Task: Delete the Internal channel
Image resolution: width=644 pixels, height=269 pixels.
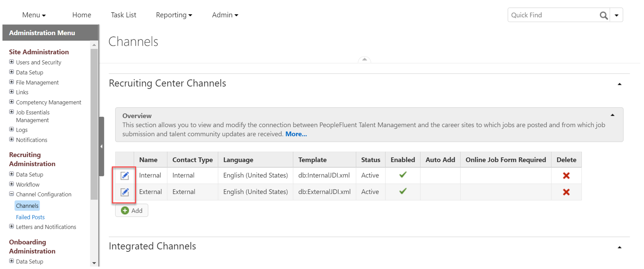Action: pyautogui.click(x=566, y=176)
